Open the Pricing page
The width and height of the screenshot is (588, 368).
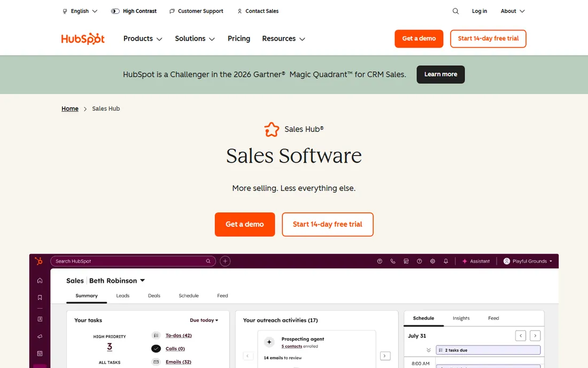(239, 39)
